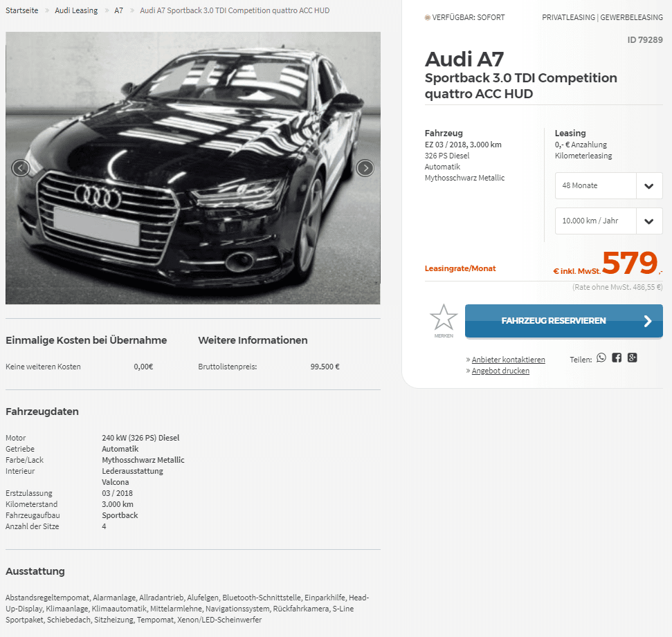Click the Audi A7 main photo
The height and width of the screenshot is (637, 672).
pos(193,168)
